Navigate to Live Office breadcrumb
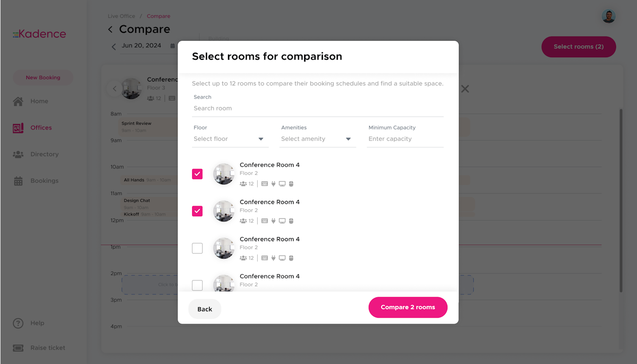637x364 pixels. pos(121,16)
